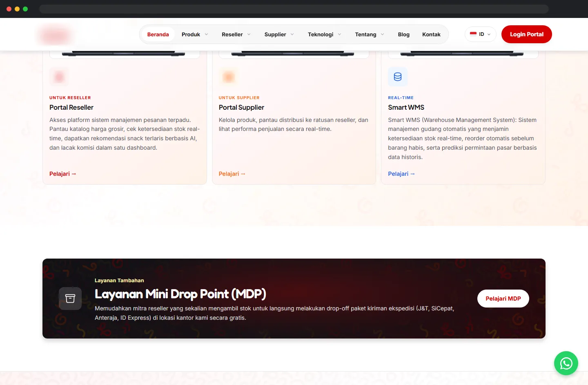Follow Pelajari link under Portal Supplier
Viewport: 588px width, 385px height.
pyautogui.click(x=232, y=174)
